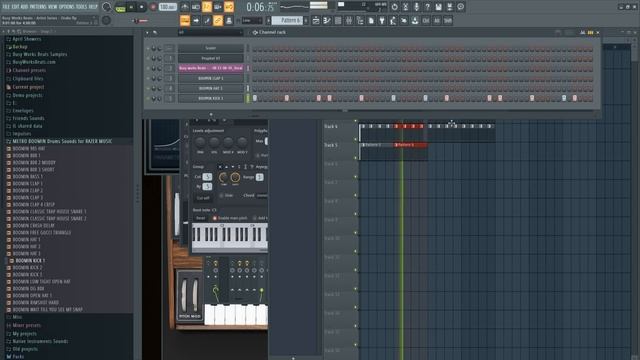Click the BOOMIN CLAP 1 channel button
This screenshot has height=360, width=640.
pos(211,78)
